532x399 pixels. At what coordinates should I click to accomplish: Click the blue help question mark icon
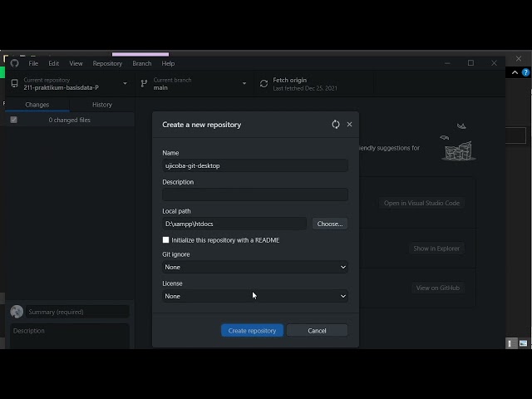[525, 72]
